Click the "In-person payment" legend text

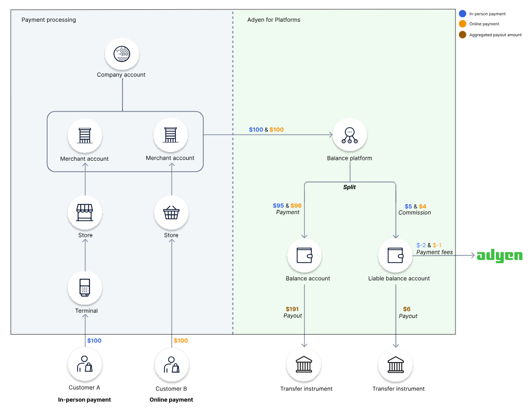pos(487,14)
